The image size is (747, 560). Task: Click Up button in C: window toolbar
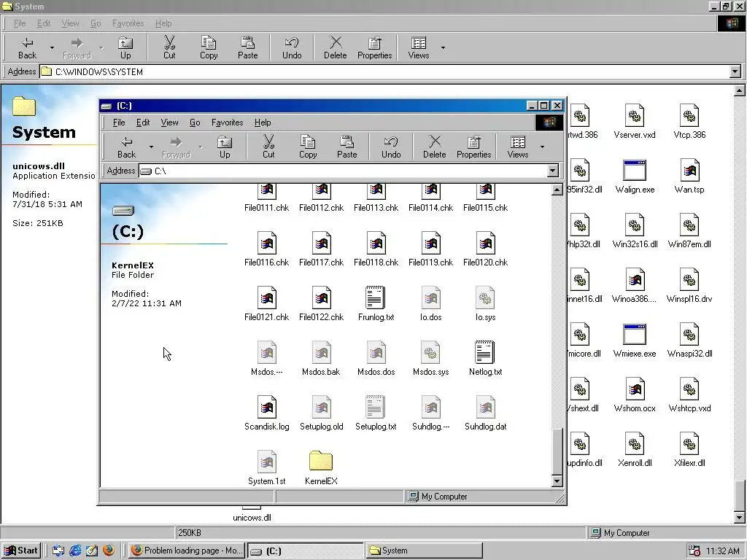[225, 147]
